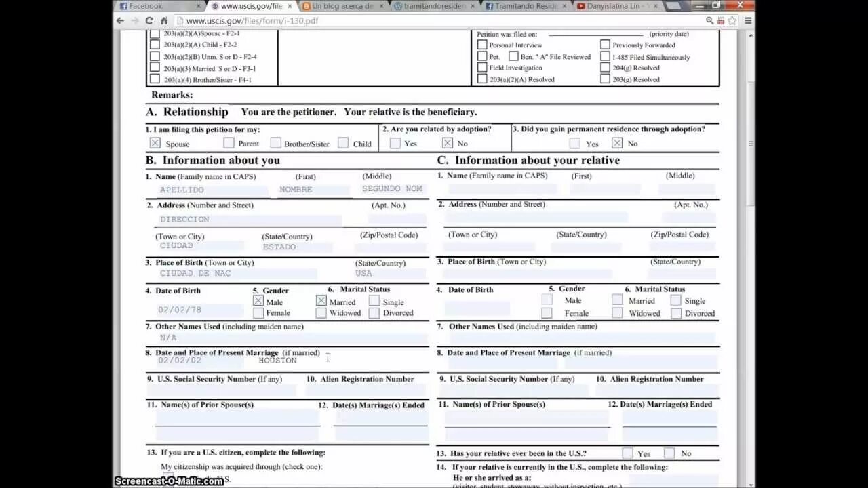Viewport: 868px width, 488px height.
Task: Open the 'Un blog acerca de' tab
Action: [342, 6]
